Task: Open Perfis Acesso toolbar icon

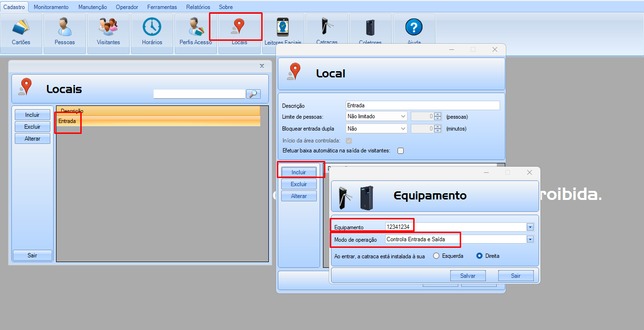Action: [x=196, y=28]
